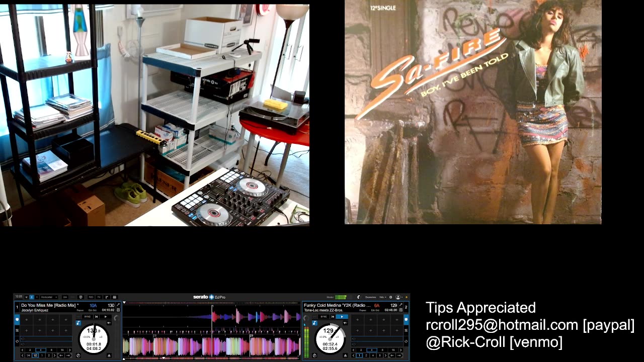Click the Master output level meter
644x362 pixels.
click(341, 297)
